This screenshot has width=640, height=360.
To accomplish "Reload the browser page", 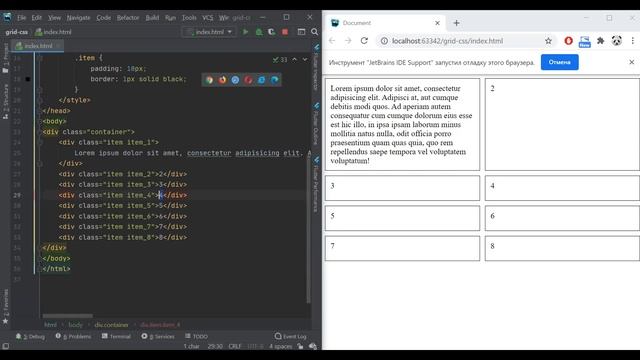I will 364,41.
